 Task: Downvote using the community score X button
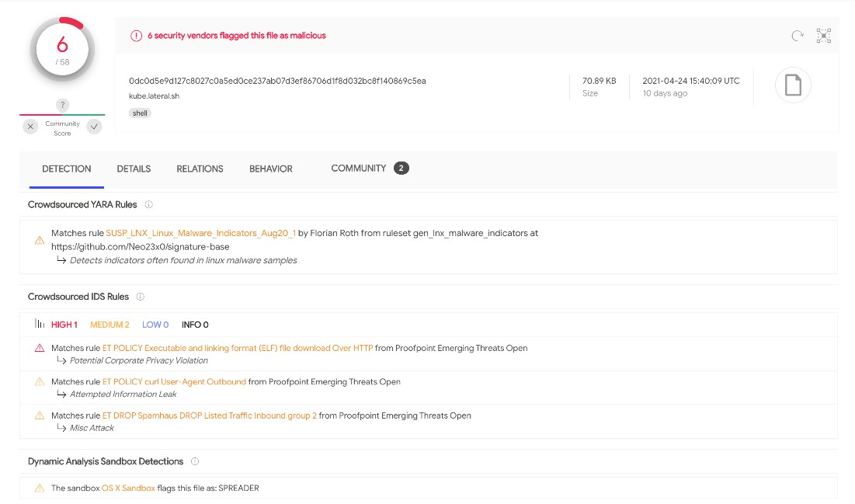(x=30, y=127)
